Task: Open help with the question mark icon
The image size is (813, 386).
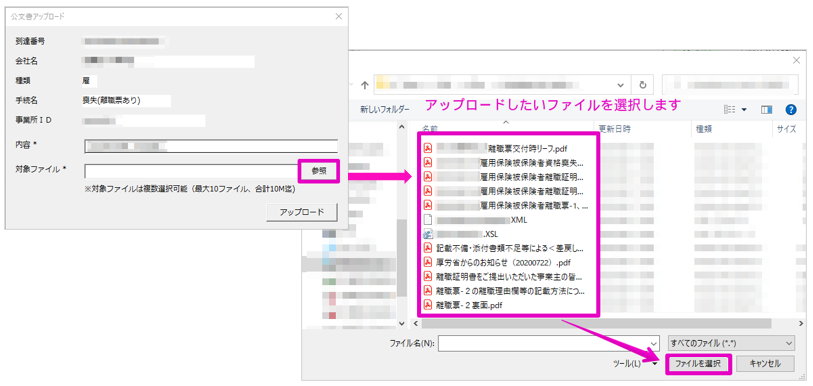Action: coord(791,109)
